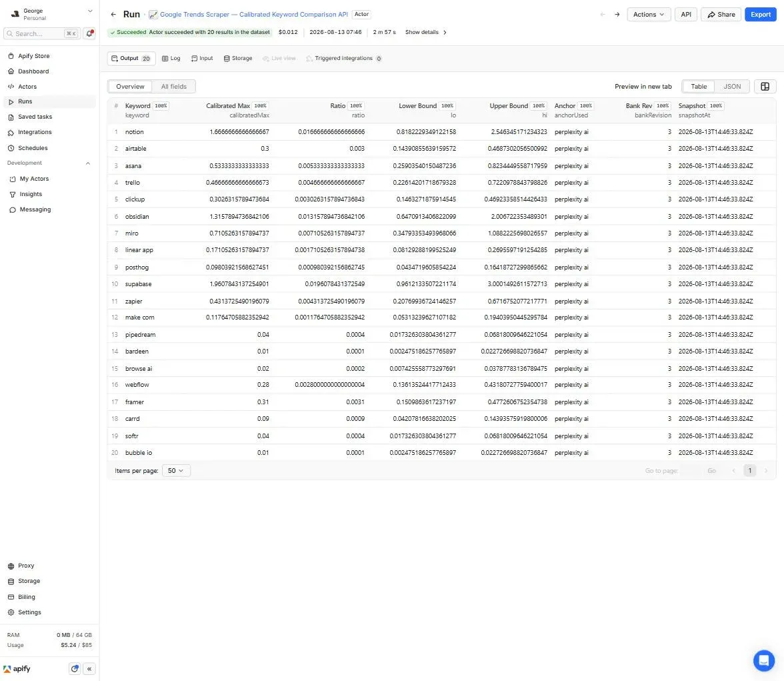Viewport: 784px width, 681px height.
Task: Click the Snapshot column header
Action: pos(691,106)
